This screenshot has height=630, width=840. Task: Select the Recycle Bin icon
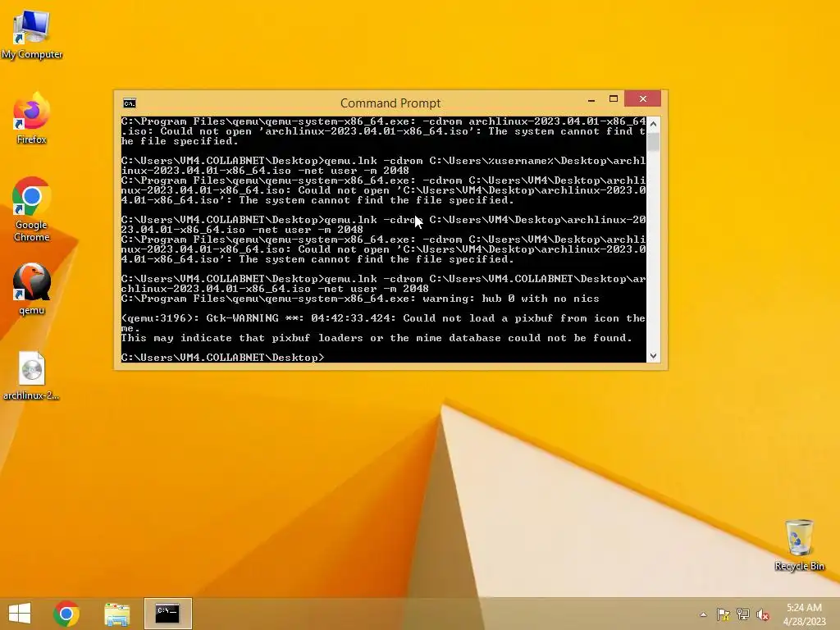(799, 545)
